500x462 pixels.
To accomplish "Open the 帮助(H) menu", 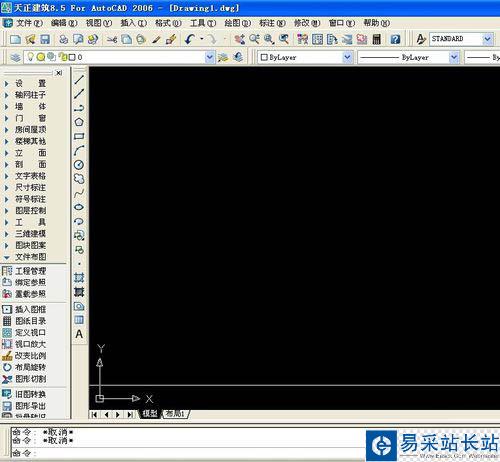I will (x=376, y=23).
